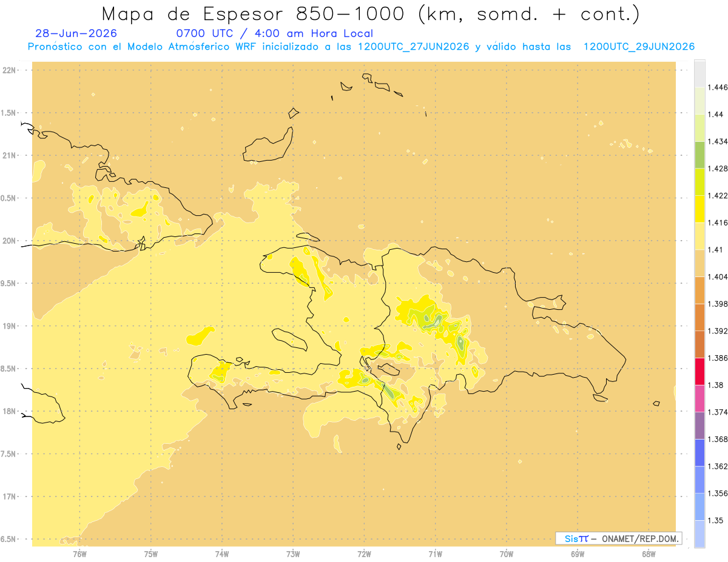Click the '20N' latitude label
This screenshot has height=562, width=728.
click(x=10, y=241)
